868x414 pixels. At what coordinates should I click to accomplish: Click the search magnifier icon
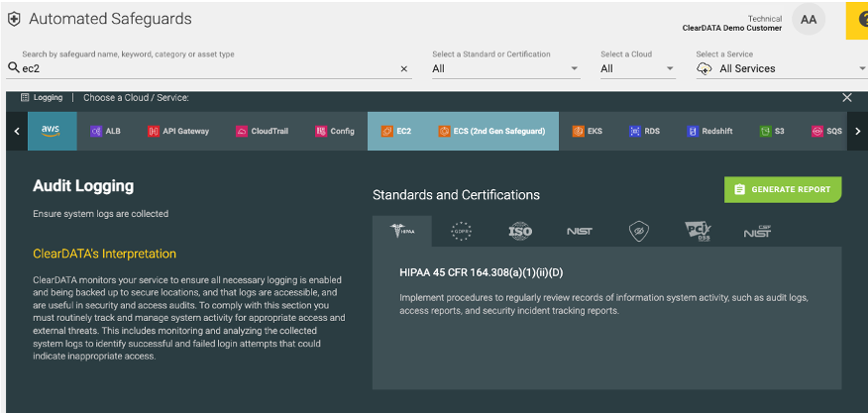pyautogui.click(x=13, y=68)
